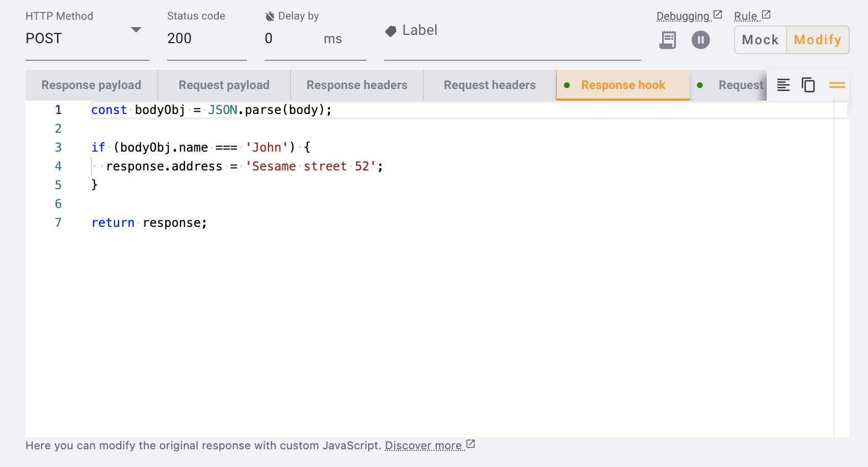Focus the Delay by milliseconds field
Screen dimensions: 868x467
(x=291, y=39)
